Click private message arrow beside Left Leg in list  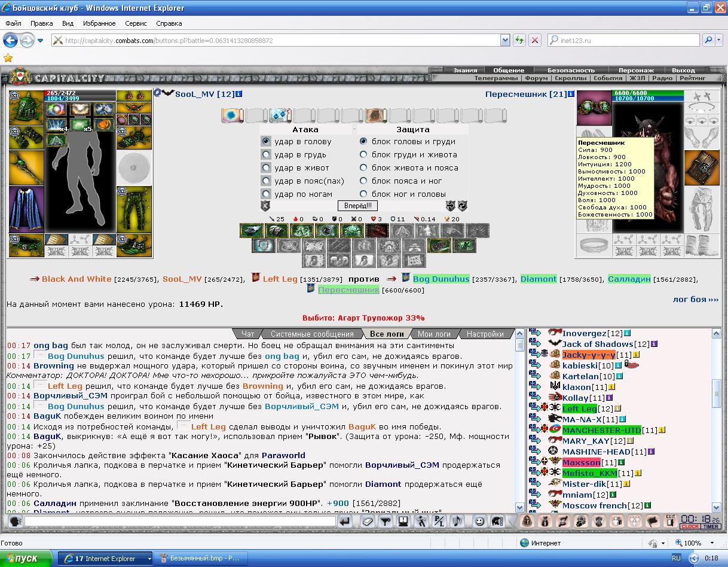click(534, 409)
